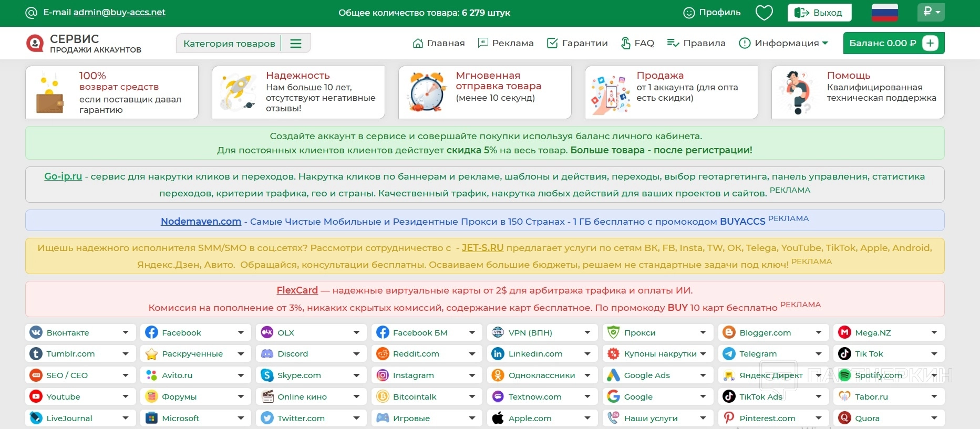The height and width of the screenshot is (429, 980).
Task: Expand the Одноклассники dropdown arrow
Action: (x=587, y=375)
